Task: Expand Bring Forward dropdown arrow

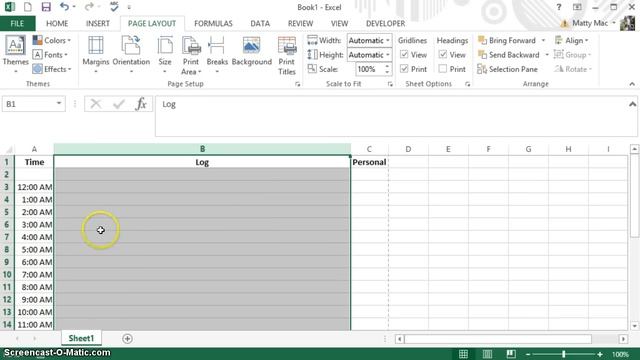Action: 543,40
